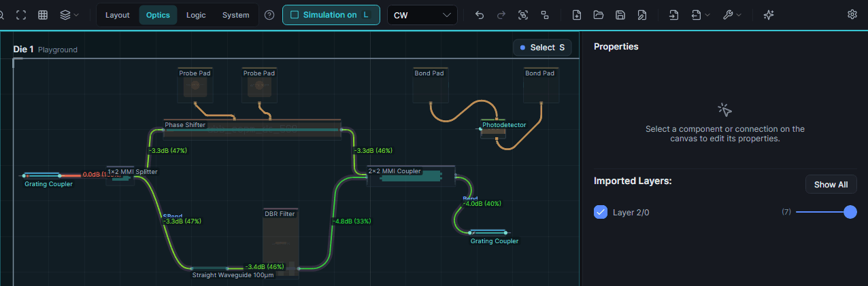The image size is (868, 286).
Task: Switch to the Optics tab
Action: point(158,15)
